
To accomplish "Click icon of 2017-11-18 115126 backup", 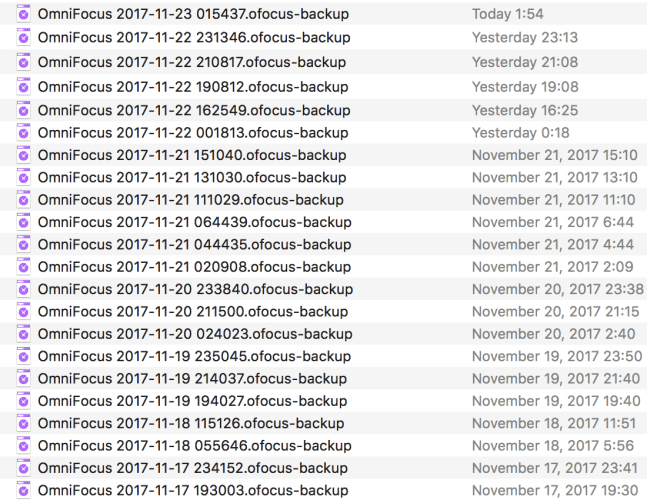I will (24, 423).
